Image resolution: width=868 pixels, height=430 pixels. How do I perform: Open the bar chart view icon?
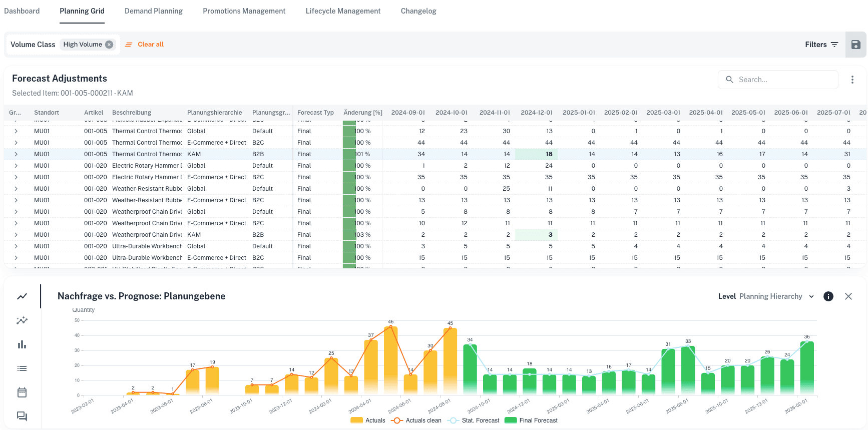coord(22,344)
